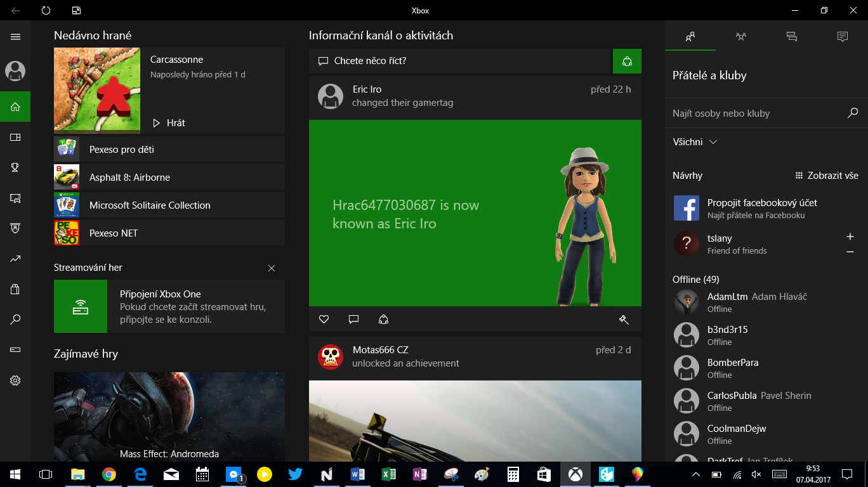Open Game DVR in the sidebar
This screenshot has height=487, width=868.
pos(15,198)
